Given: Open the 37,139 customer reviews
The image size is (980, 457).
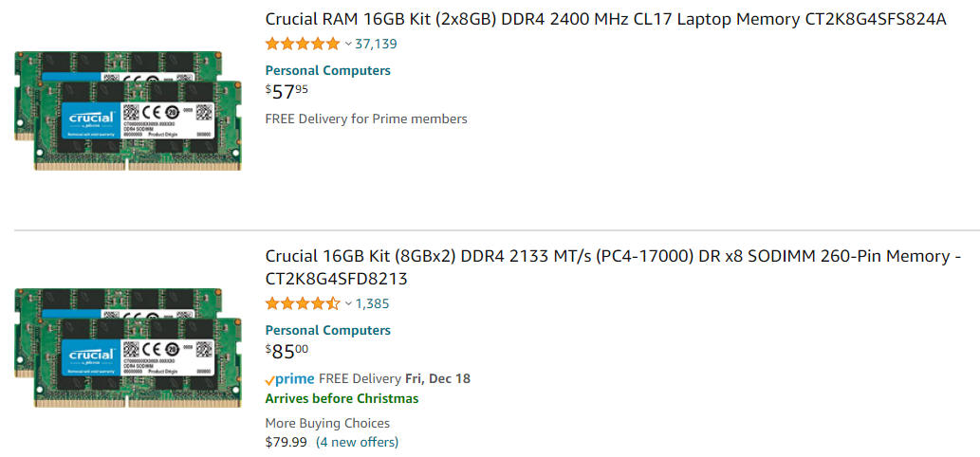Looking at the screenshot, I should point(376,44).
